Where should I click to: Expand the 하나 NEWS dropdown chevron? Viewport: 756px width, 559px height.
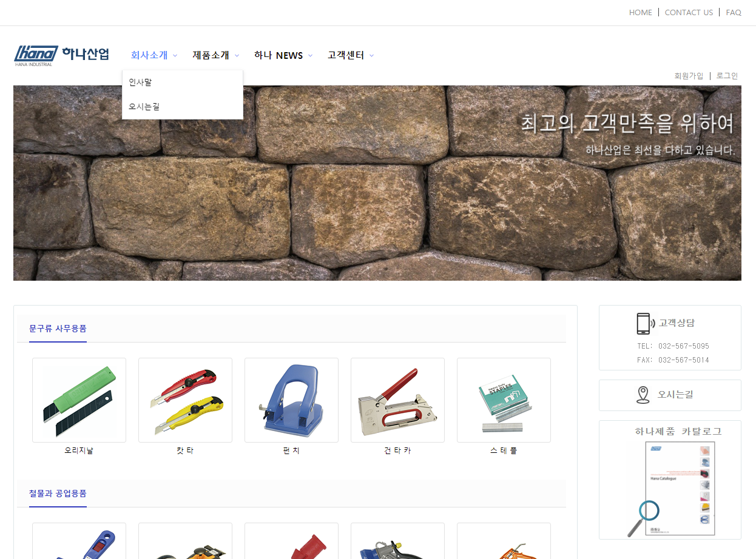[310, 56]
